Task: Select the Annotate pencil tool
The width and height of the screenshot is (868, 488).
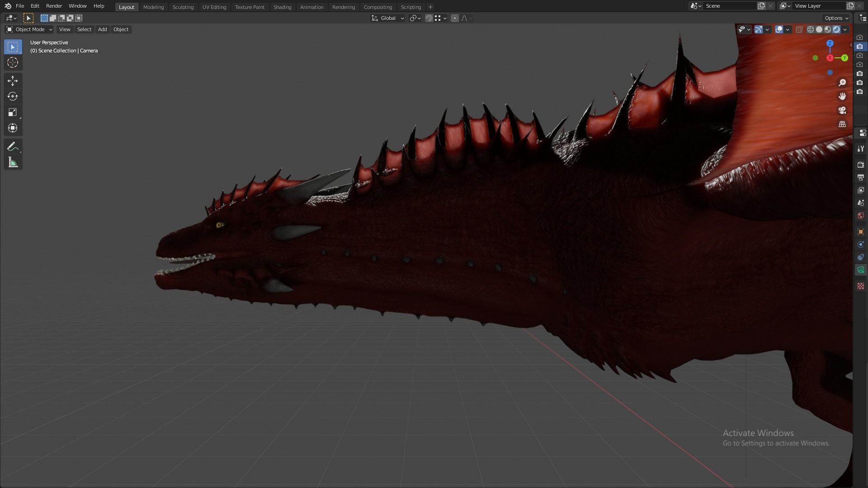Action: pos(13,146)
